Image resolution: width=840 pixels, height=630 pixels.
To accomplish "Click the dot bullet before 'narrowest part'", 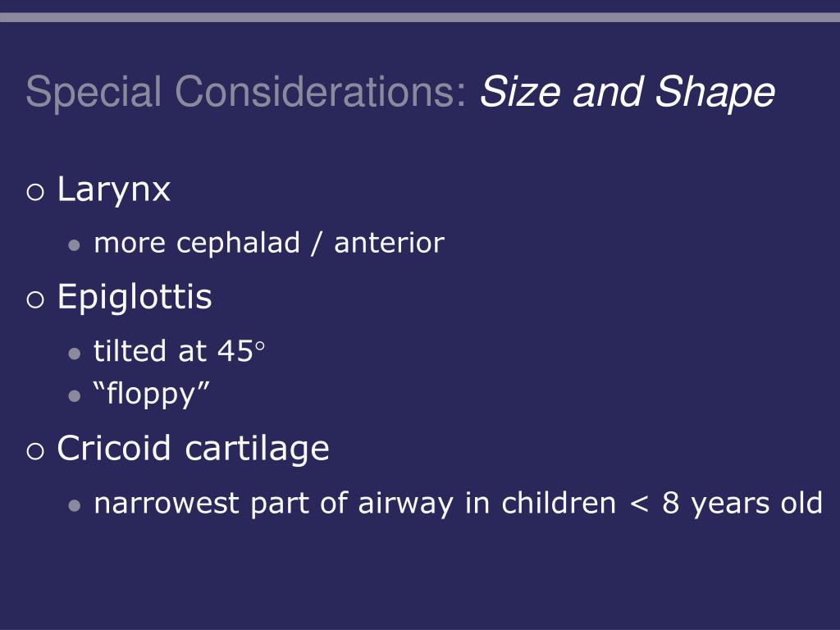I will 75,505.
